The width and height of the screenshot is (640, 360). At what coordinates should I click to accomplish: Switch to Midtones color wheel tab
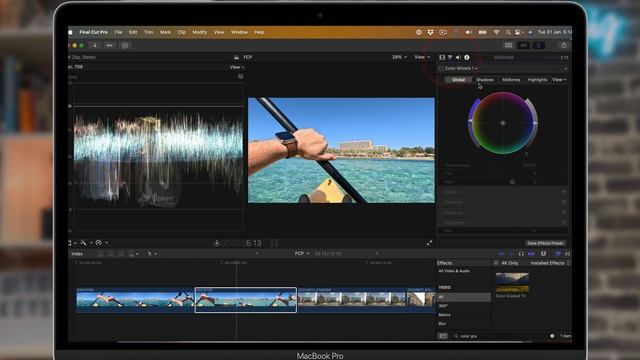[511, 80]
